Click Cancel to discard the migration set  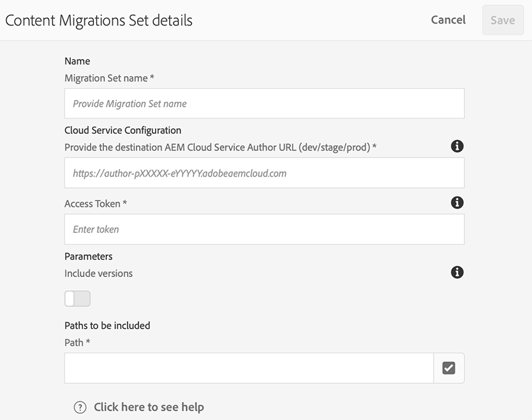(448, 20)
